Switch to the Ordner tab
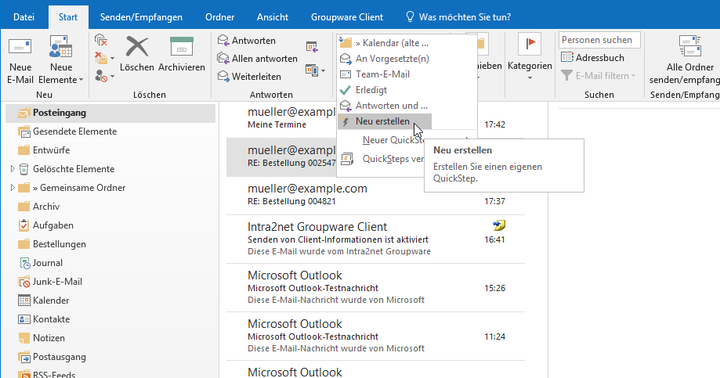 [219, 17]
